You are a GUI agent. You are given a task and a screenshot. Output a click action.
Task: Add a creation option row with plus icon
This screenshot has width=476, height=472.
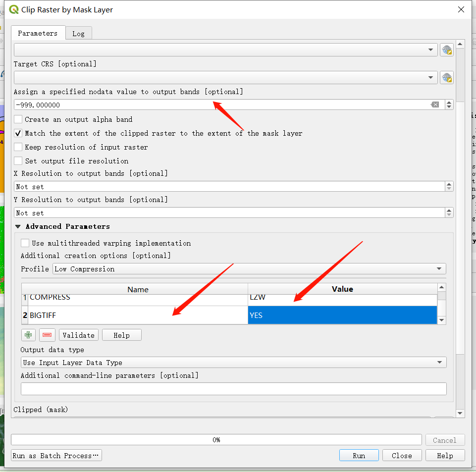(x=28, y=335)
